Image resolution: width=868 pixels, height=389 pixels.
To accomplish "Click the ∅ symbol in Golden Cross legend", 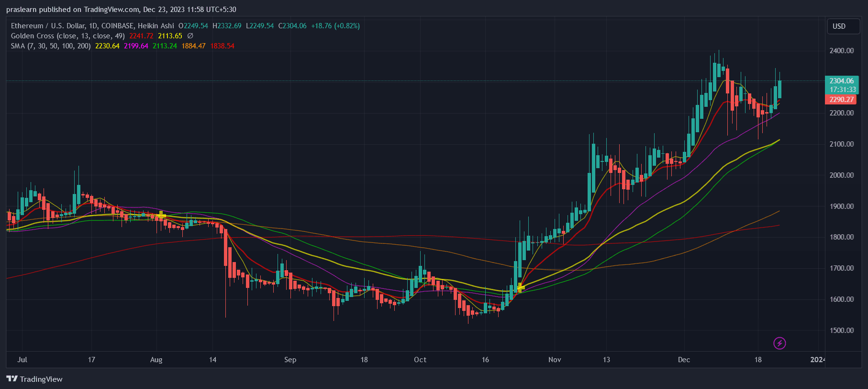I will pos(190,36).
